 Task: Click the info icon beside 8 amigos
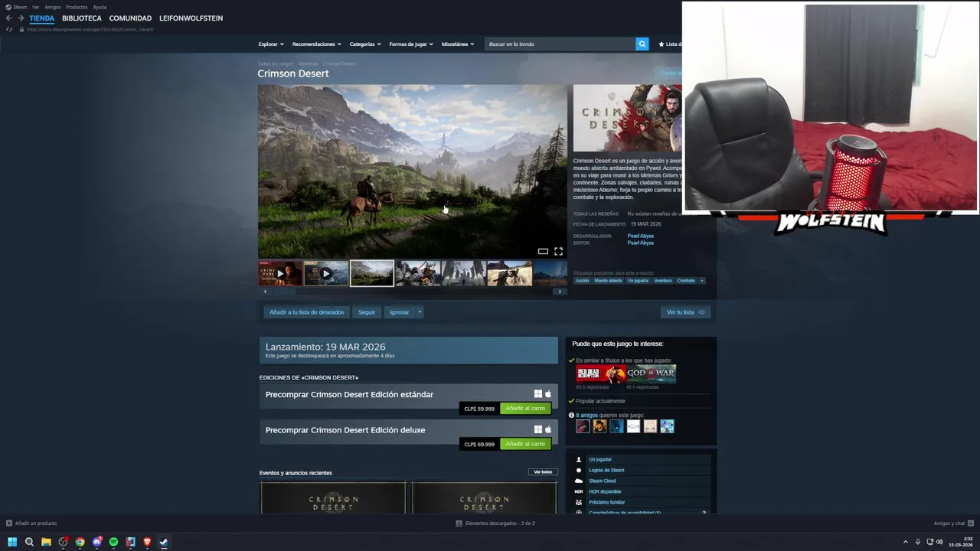click(x=571, y=416)
